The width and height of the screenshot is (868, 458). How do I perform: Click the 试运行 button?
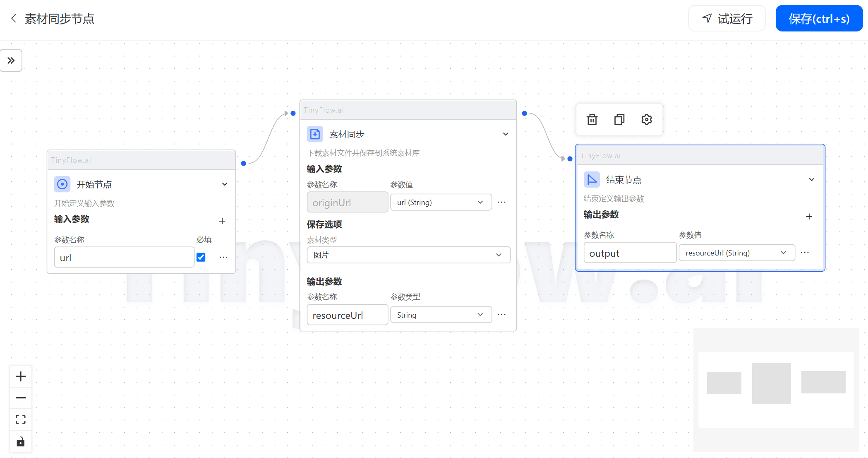point(727,19)
